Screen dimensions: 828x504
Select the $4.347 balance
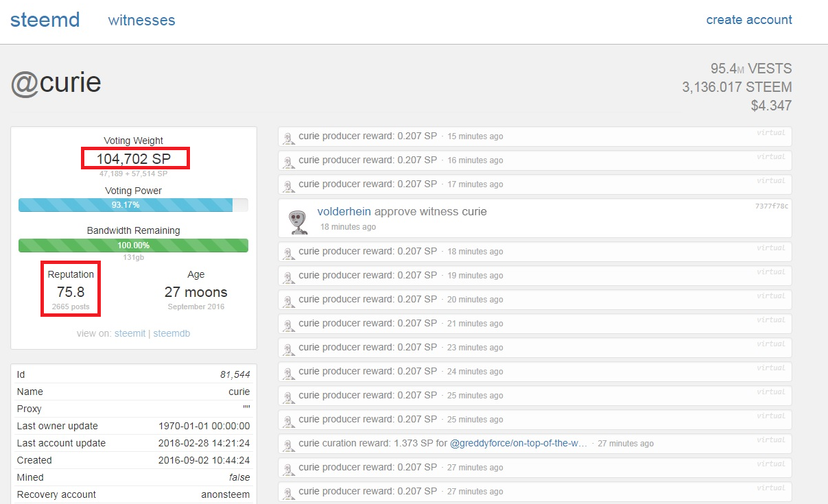click(771, 106)
